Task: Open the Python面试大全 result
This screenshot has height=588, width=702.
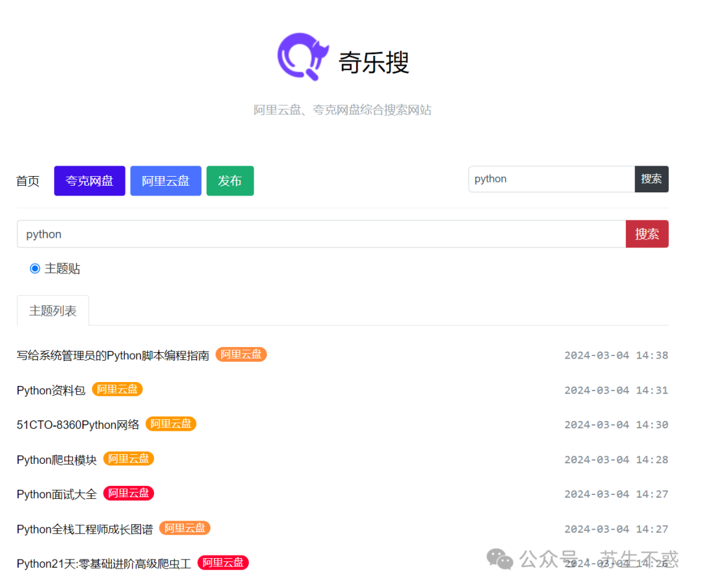Action: click(57, 494)
